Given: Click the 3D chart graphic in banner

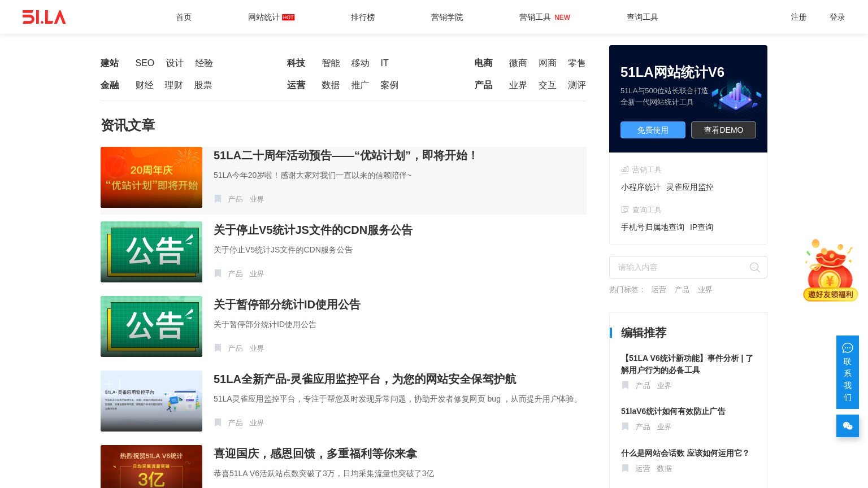Looking at the screenshot, I should pos(736,96).
